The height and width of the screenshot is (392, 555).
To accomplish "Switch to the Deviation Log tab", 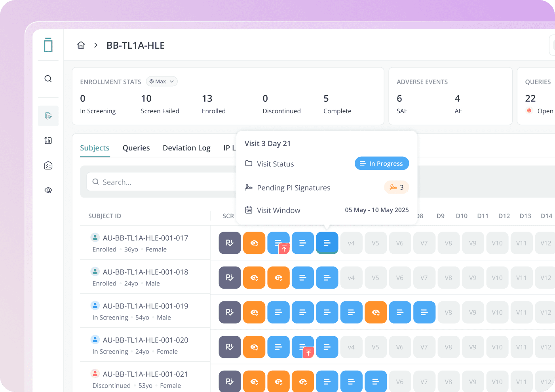I will click(186, 148).
